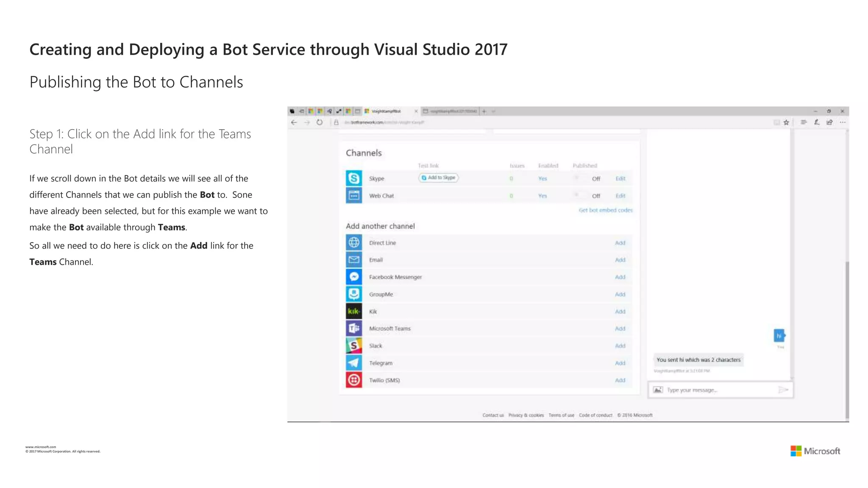The width and height of the screenshot is (868, 488).
Task: Click the browser refresh icon
Action: pyautogui.click(x=320, y=122)
